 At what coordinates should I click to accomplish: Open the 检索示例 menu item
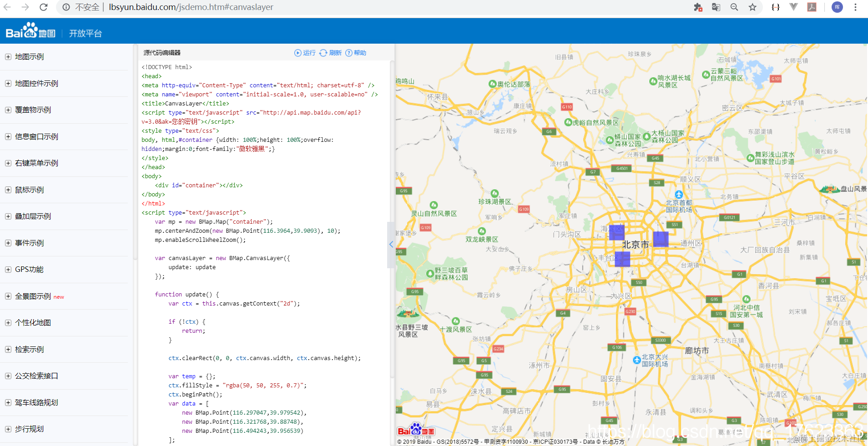point(29,350)
